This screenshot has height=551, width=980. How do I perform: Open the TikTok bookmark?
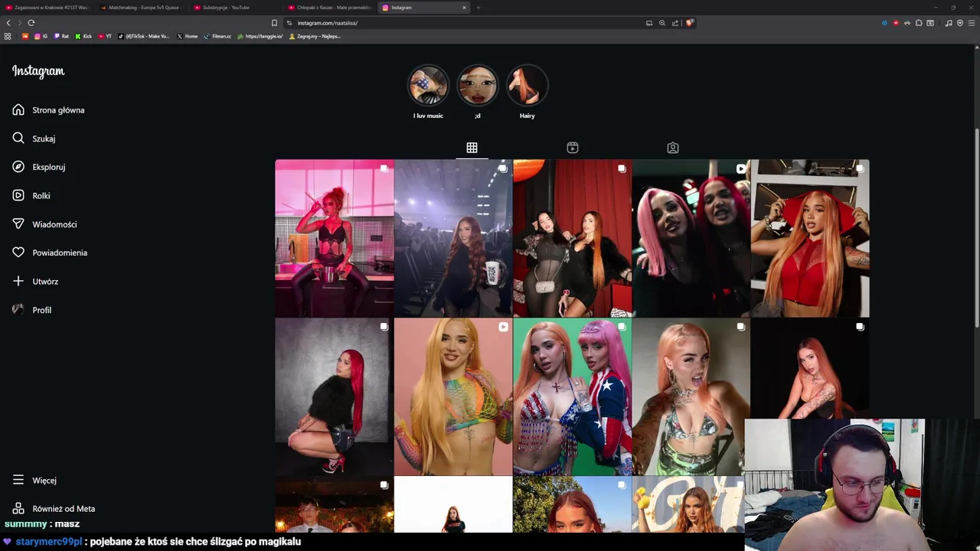(145, 36)
